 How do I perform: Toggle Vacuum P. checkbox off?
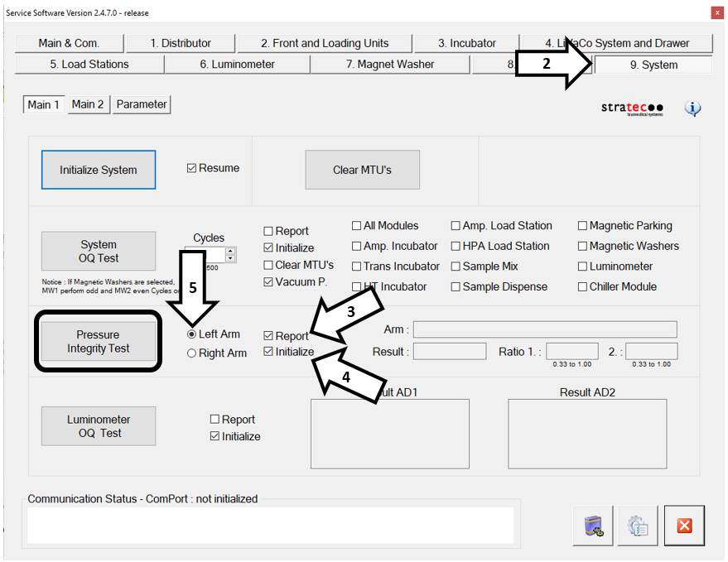(x=269, y=282)
